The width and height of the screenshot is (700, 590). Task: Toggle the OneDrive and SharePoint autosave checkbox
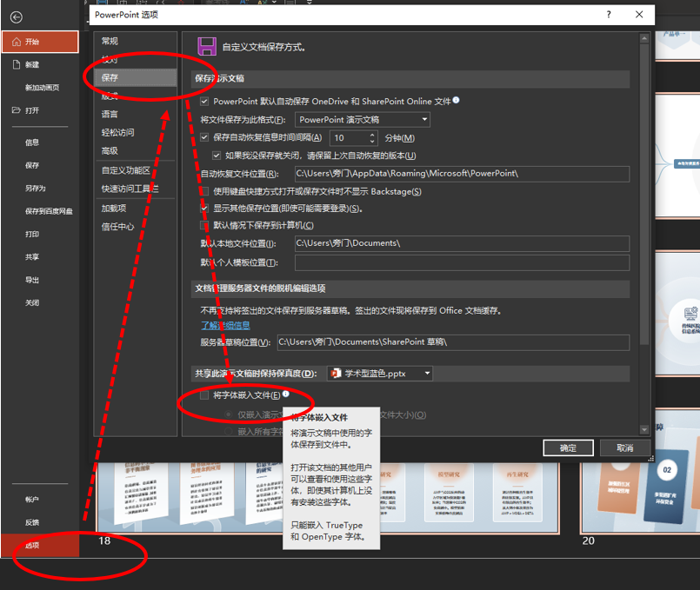pos(204,102)
